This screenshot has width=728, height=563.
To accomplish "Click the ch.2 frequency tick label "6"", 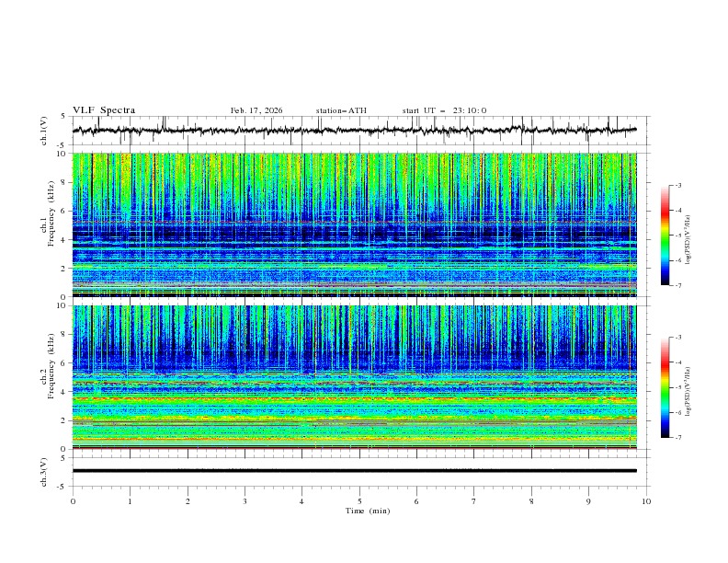I will 65,363.
